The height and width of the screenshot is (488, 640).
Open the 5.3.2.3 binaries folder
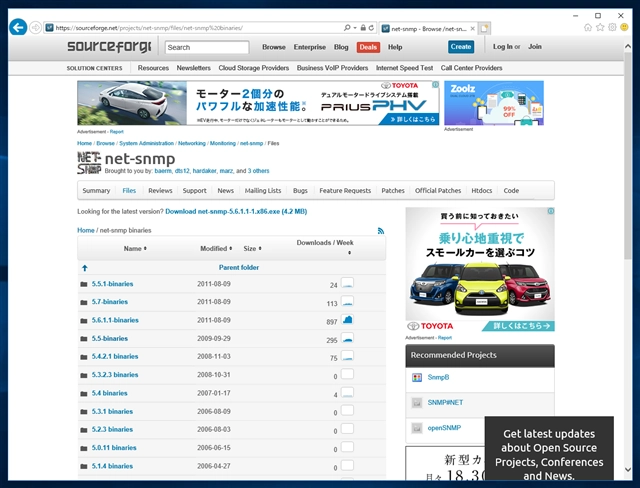point(115,375)
